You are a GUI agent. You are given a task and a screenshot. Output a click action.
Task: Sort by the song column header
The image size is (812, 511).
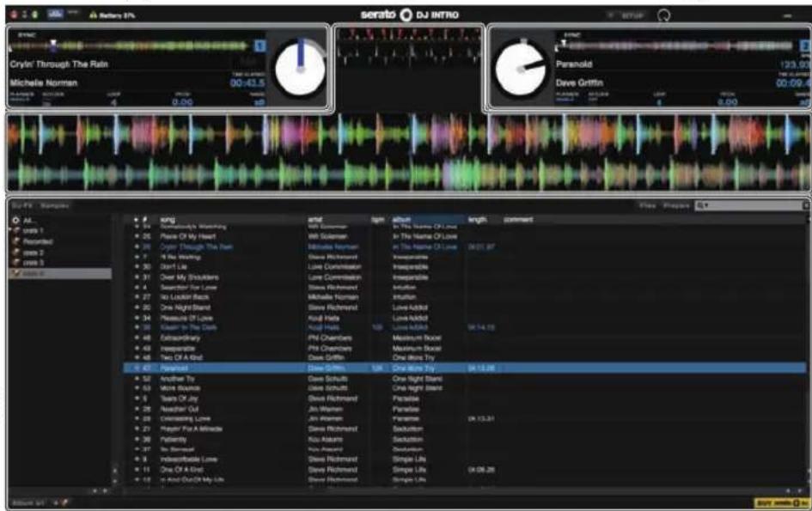168,220
